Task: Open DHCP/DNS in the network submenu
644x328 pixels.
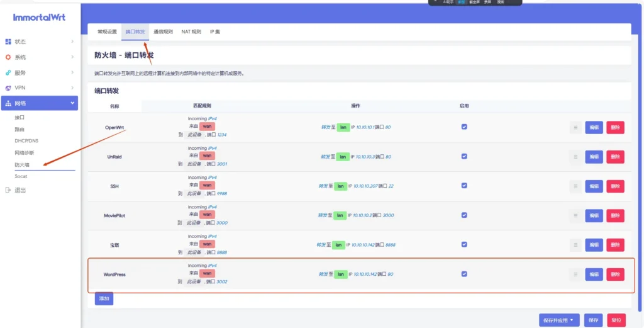Action: pos(26,141)
